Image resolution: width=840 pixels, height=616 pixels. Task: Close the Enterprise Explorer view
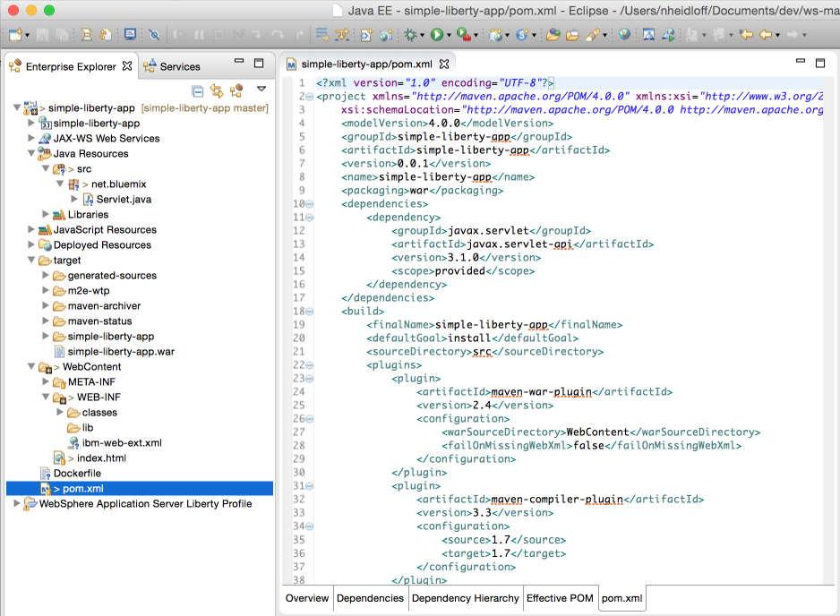point(127,66)
